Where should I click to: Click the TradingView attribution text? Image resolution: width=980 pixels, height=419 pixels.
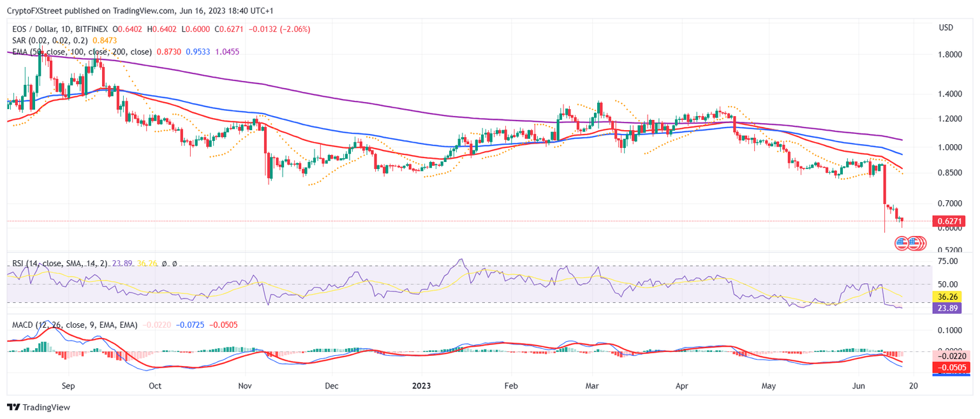pyautogui.click(x=48, y=408)
